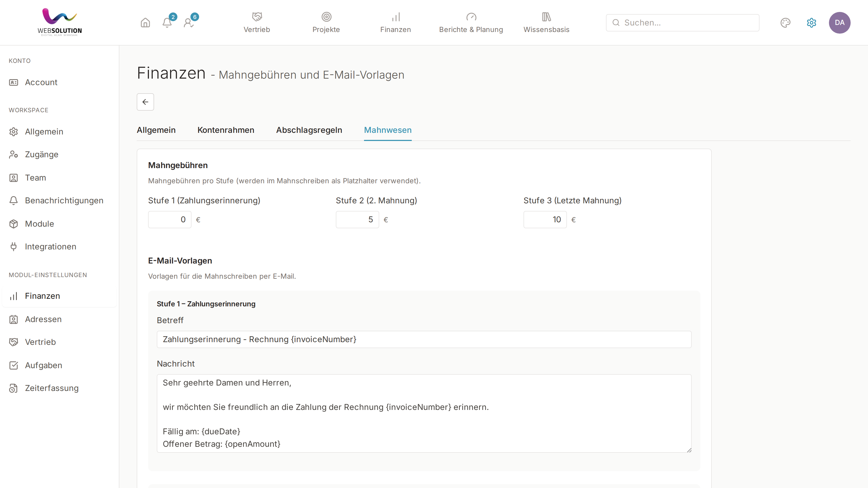Image resolution: width=868 pixels, height=488 pixels.
Task: Click the Stufe 1 fee input
Action: (170, 220)
